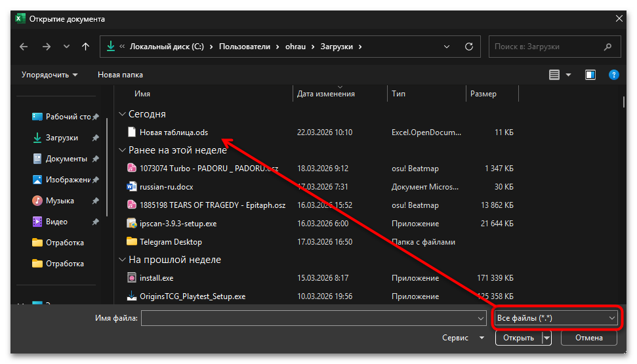
Task: Go back to the previous folder
Action: (24, 47)
